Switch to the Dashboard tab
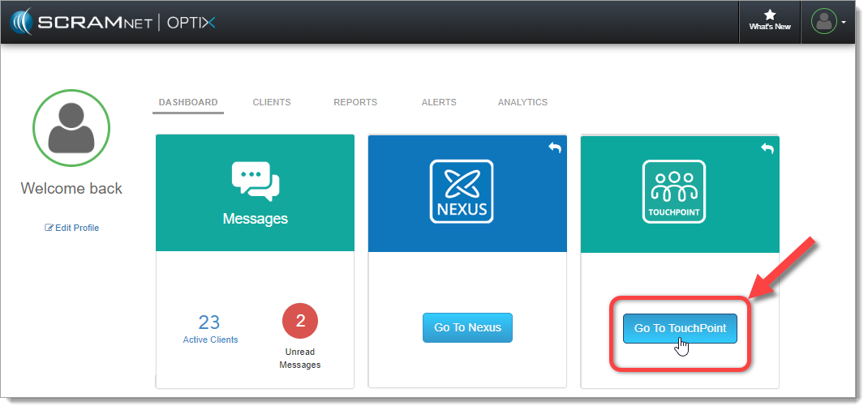Screen dimensions: 868x410 pos(188,102)
